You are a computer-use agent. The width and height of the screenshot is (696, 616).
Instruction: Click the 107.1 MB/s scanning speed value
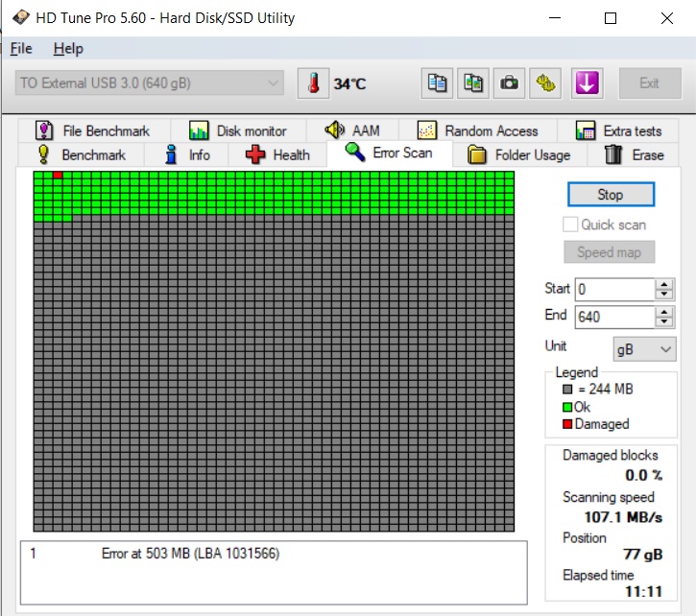pos(623,517)
